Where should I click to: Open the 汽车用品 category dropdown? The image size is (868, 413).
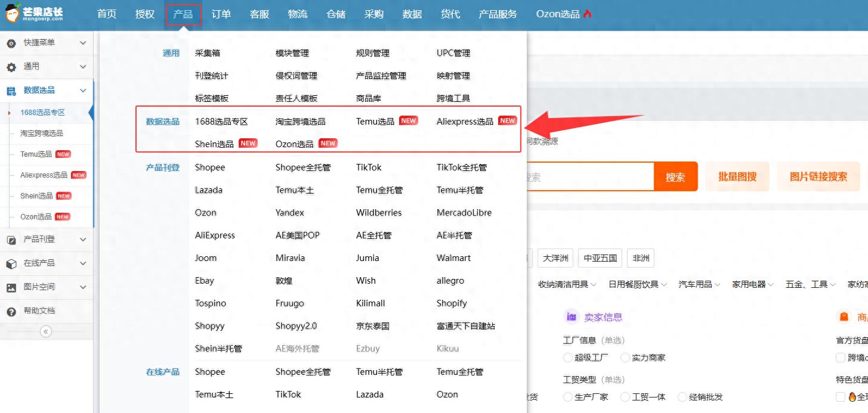click(x=700, y=284)
